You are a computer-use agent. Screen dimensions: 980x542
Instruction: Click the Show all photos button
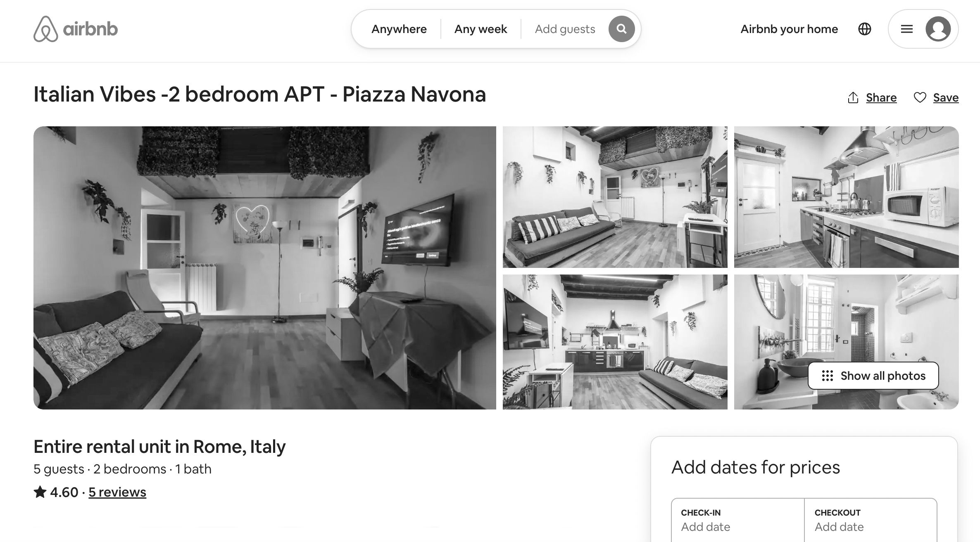coord(873,376)
